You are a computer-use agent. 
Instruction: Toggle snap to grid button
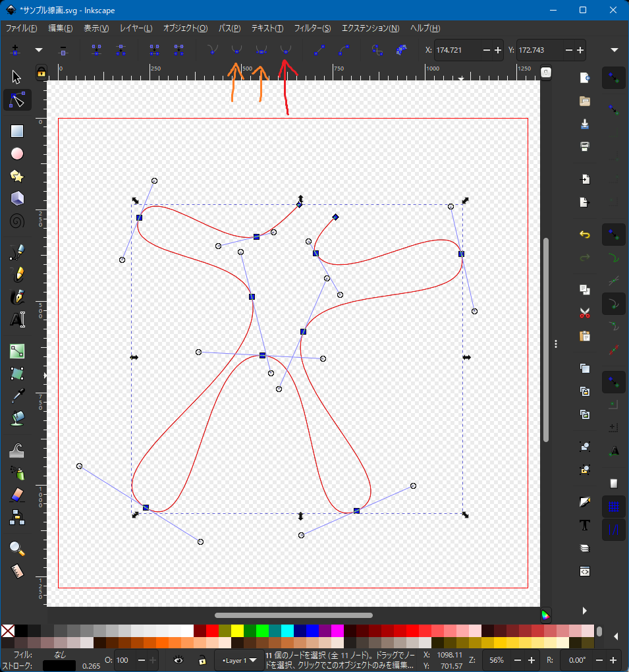point(614,507)
